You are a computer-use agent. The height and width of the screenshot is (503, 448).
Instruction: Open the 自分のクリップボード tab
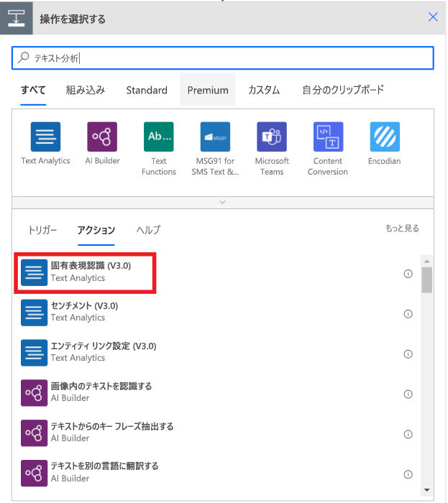pyautogui.click(x=343, y=90)
